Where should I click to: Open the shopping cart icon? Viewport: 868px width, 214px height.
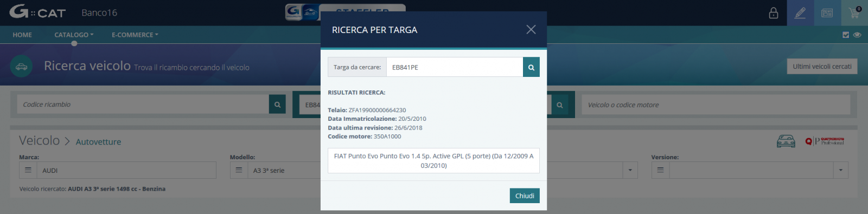click(x=854, y=13)
